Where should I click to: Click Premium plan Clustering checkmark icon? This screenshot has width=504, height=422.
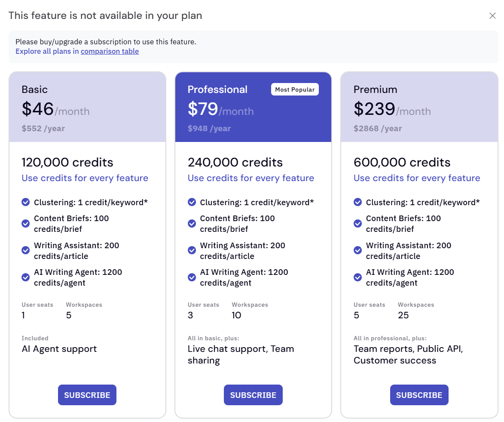point(357,202)
